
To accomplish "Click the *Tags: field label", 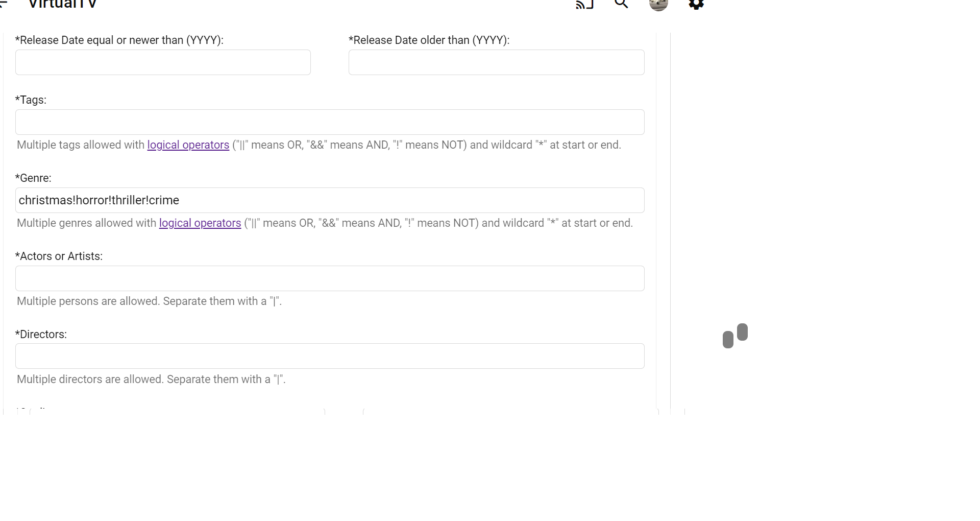I will [x=31, y=100].
